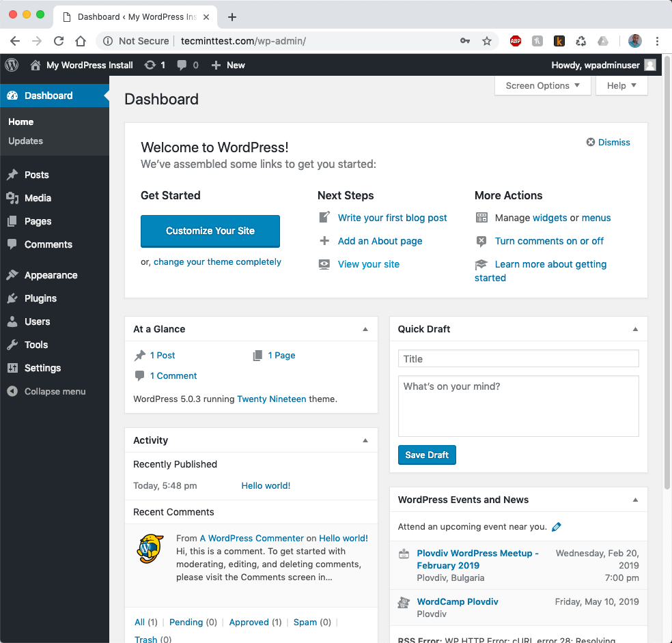Go to the Appearance sidebar menu
This screenshot has width=672, height=643.
pyautogui.click(x=51, y=275)
